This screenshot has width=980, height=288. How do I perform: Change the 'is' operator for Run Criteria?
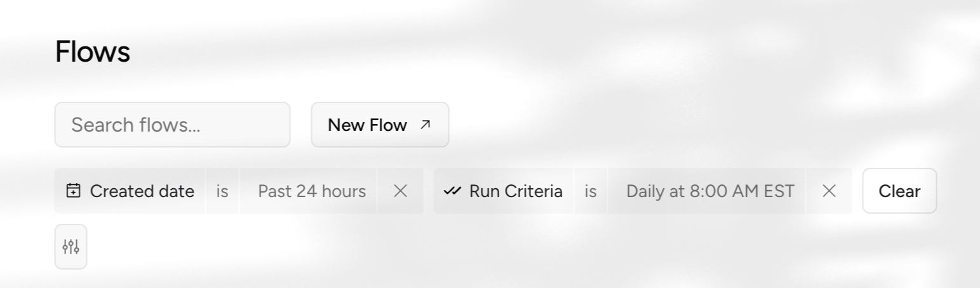pos(591,191)
